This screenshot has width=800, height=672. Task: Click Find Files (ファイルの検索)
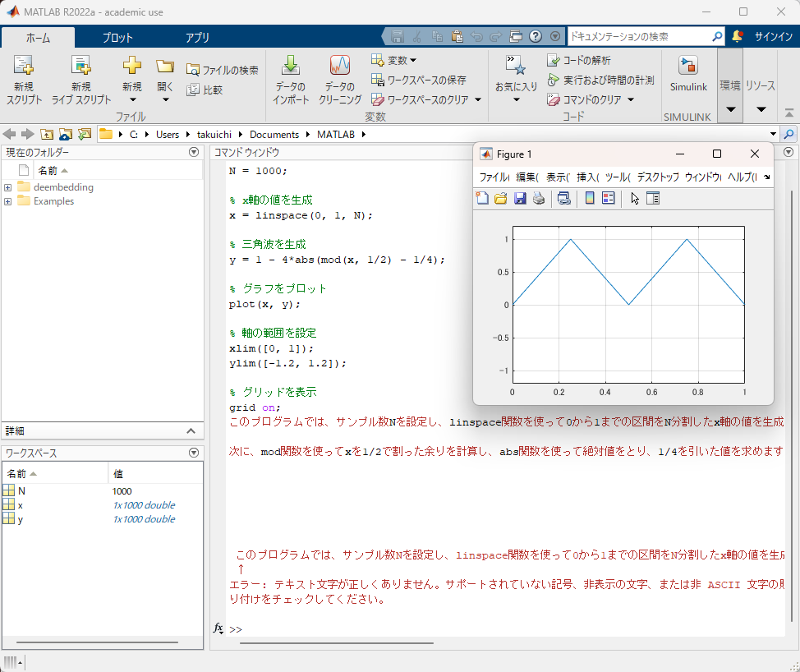[223, 70]
